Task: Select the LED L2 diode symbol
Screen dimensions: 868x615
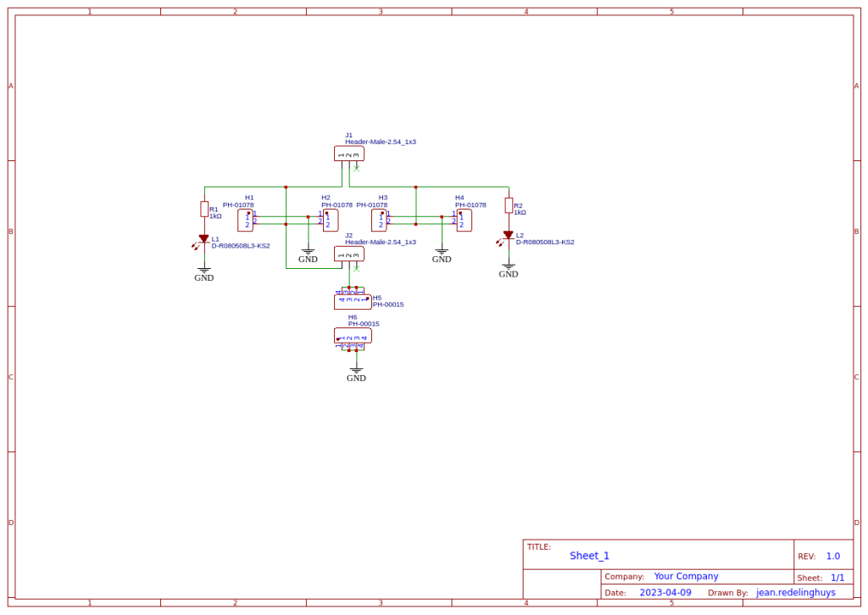Action: tap(507, 237)
